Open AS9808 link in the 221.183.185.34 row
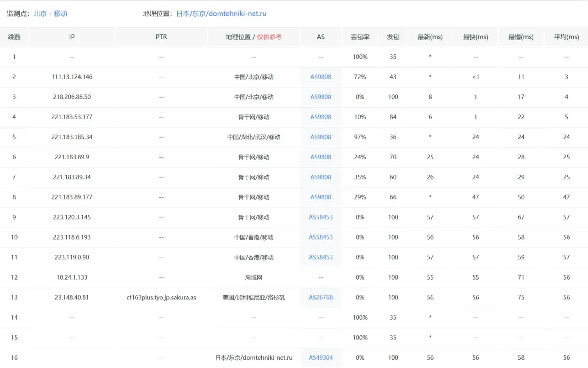Viewport: 588px width, 368px height. [321, 137]
